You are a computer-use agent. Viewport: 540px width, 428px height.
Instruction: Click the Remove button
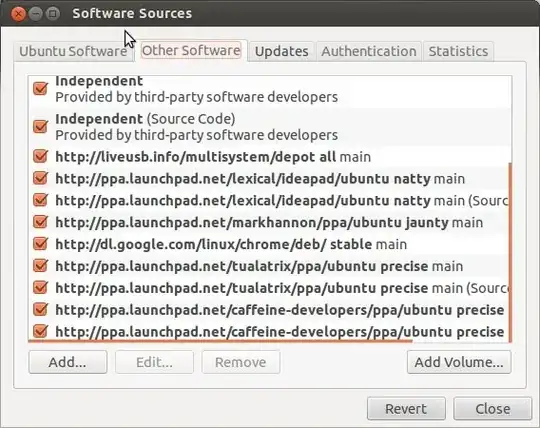tap(241, 362)
